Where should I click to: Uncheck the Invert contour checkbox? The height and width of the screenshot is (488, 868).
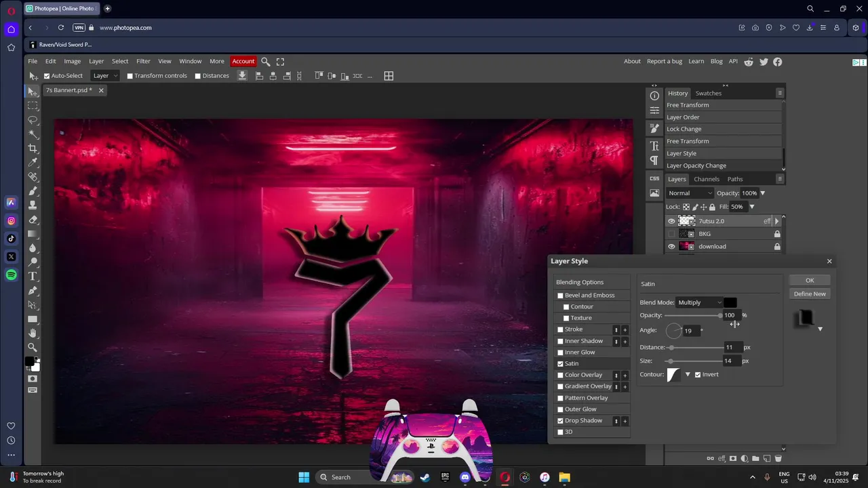(698, 375)
